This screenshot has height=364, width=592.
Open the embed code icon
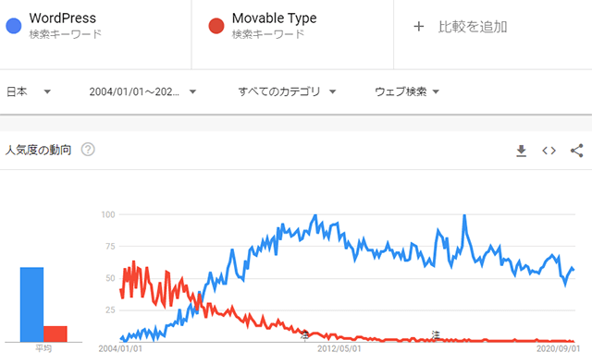549,151
